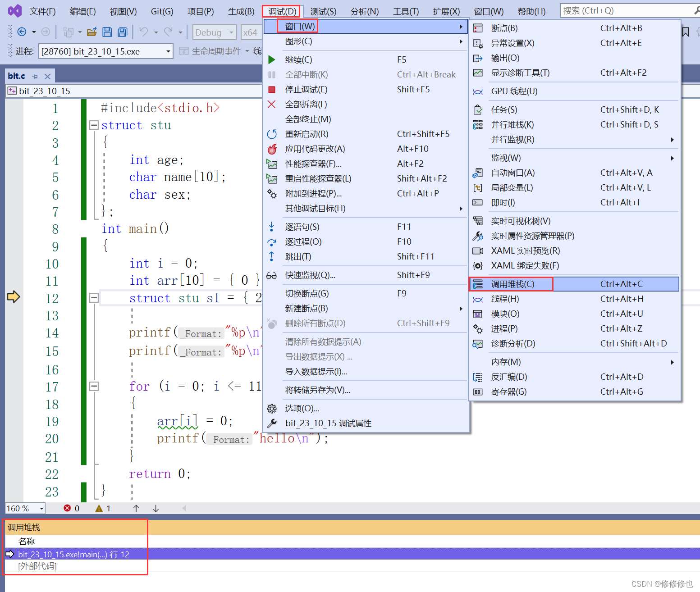Select the main call stack frame row
The height and width of the screenshot is (592, 700).
[x=74, y=555]
